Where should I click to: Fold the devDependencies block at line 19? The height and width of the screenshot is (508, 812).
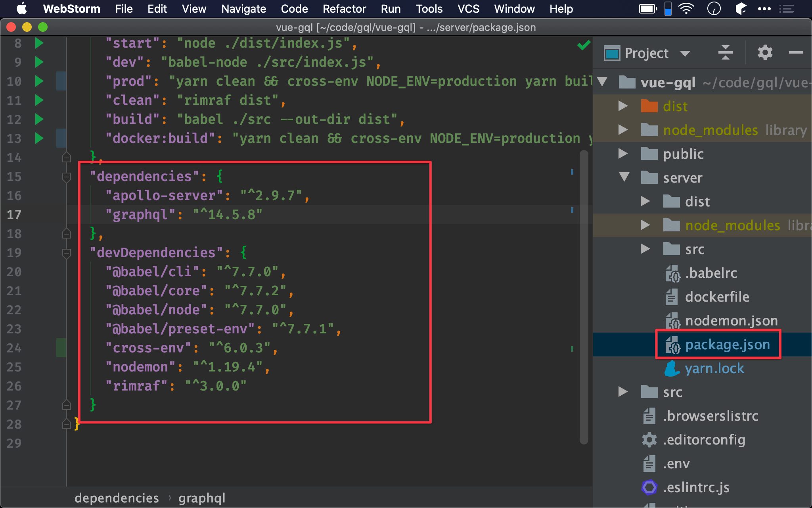coord(67,253)
